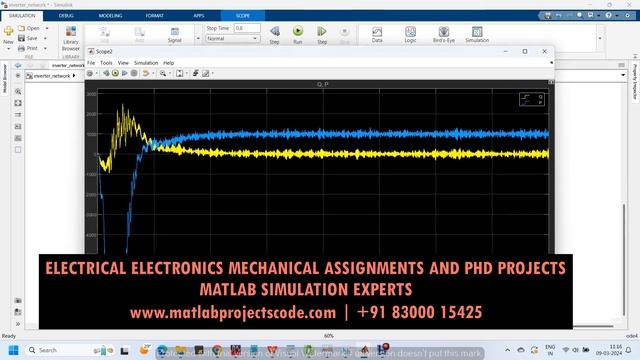Click the Zoom In icon in model palette

tap(18, 91)
